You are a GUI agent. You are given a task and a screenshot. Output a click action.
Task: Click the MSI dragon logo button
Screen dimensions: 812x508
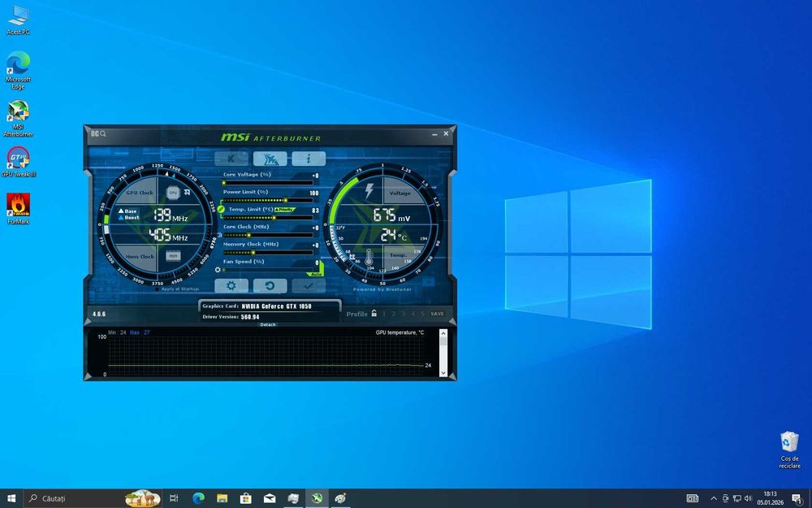point(270,158)
